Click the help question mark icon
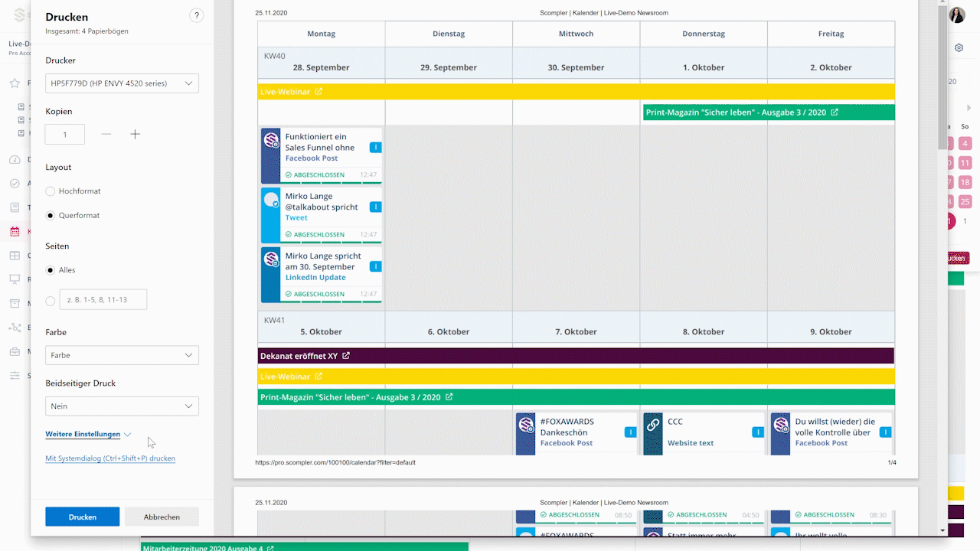The width and height of the screenshot is (980, 551). [x=196, y=16]
